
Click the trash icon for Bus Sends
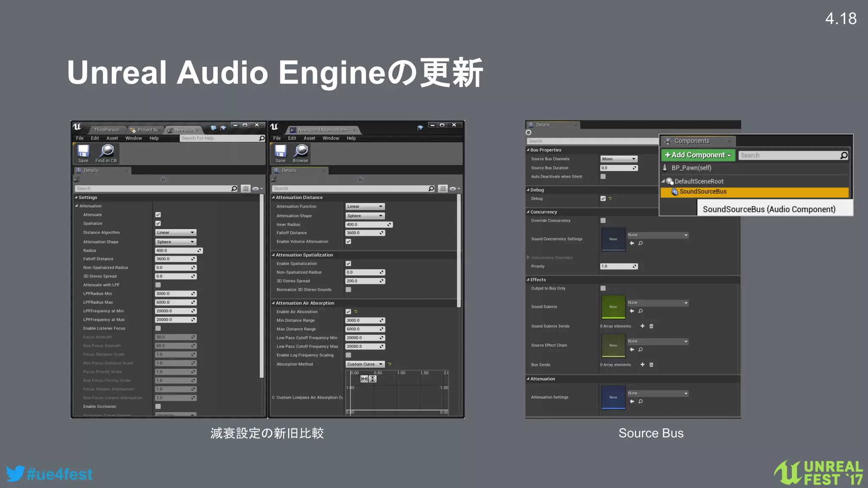(x=651, y=365)
